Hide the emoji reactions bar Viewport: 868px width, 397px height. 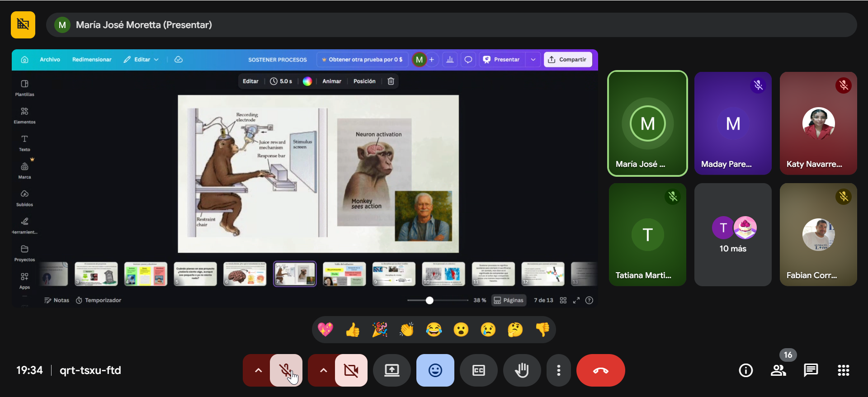pyautogui.click(x=435, y=370)
